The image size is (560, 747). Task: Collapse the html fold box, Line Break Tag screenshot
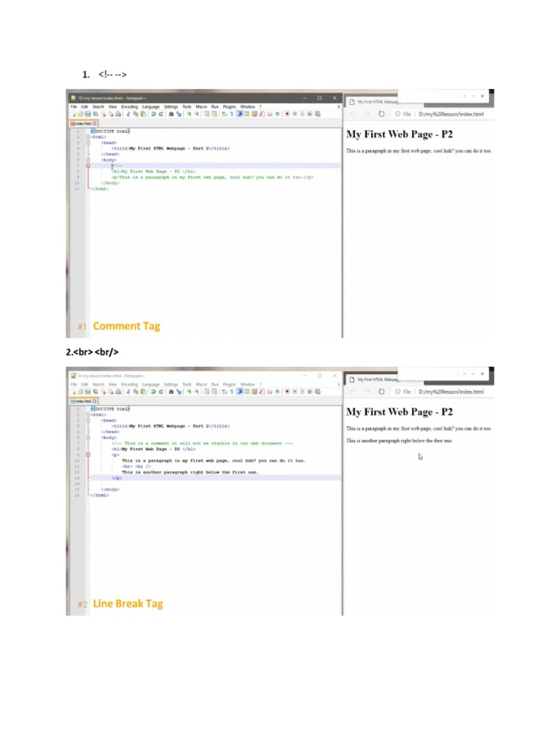click(88, 414)
